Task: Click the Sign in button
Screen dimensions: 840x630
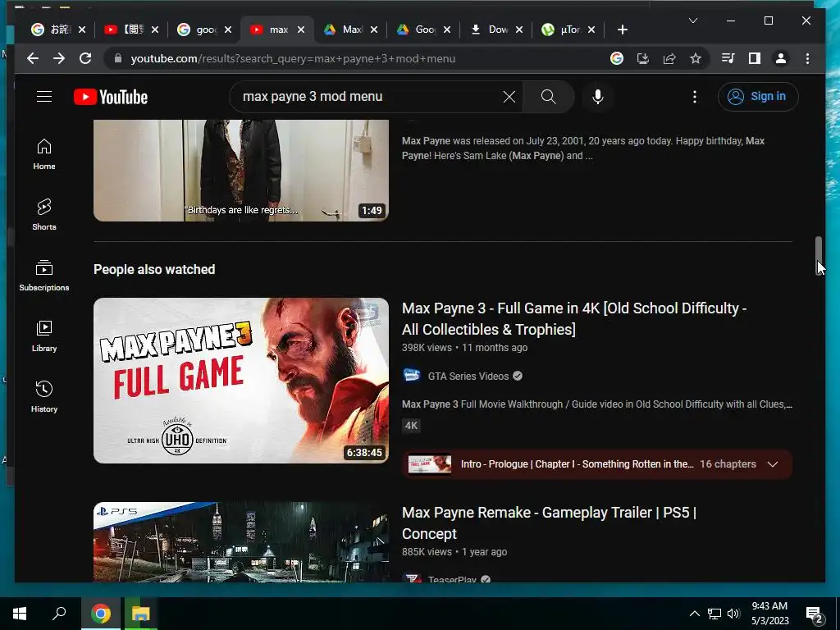Action: (757, 97)
